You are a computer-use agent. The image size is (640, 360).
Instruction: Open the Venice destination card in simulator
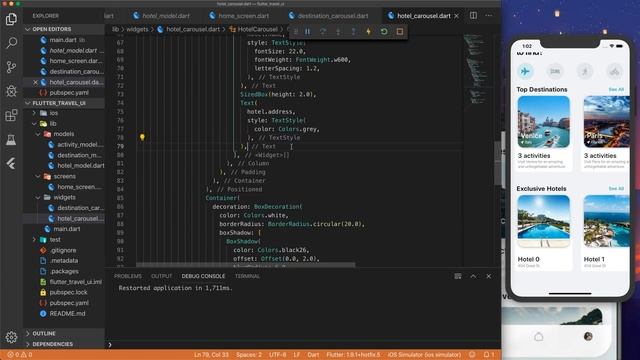tap(544, 133)
